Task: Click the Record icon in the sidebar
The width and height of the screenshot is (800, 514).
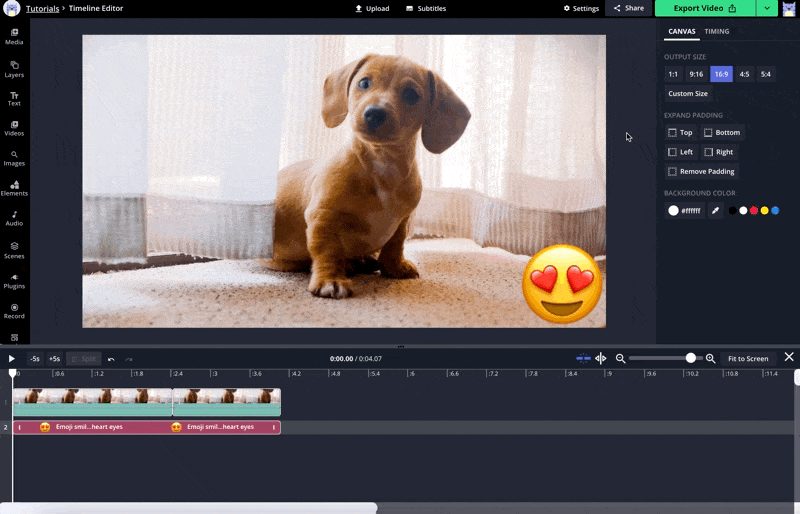Action: pos(14,311)
